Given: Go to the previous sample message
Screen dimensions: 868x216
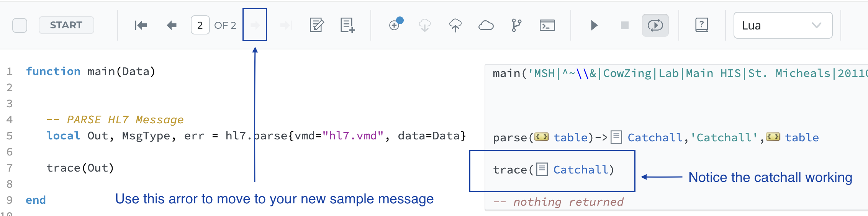Looking at the screenshot, I should (172, 25).
